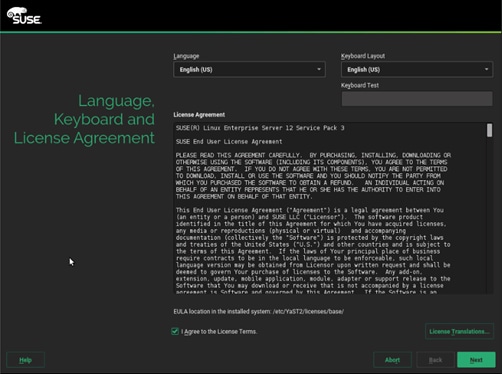Viewport: 502px width, 374px height.
Task: Click the "SUSE End User License Agreement" heading text
Action: (x=229, y=142)
